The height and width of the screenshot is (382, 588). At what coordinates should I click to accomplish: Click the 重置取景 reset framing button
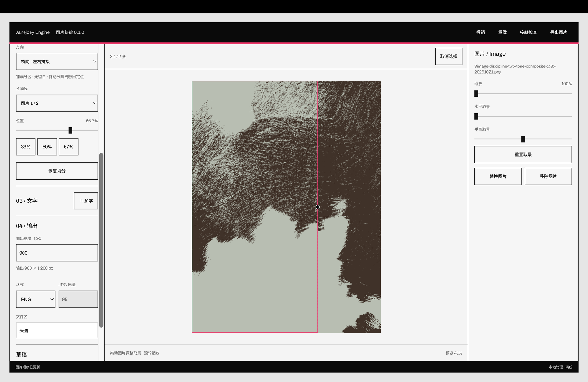point(523,155)
